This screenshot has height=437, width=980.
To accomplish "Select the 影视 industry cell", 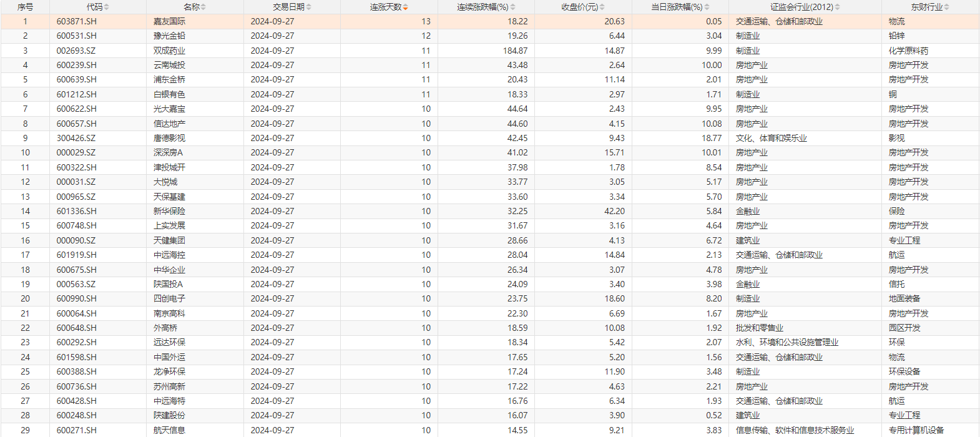I will [896, 138].
